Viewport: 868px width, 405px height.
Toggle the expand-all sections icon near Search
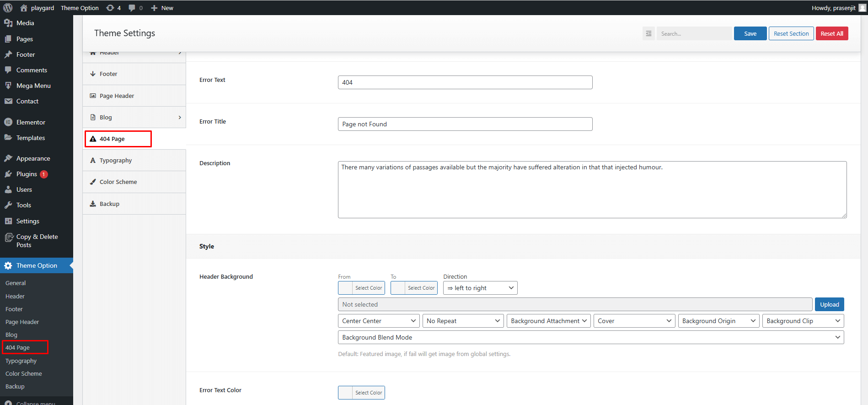click(x=648, y=33)
